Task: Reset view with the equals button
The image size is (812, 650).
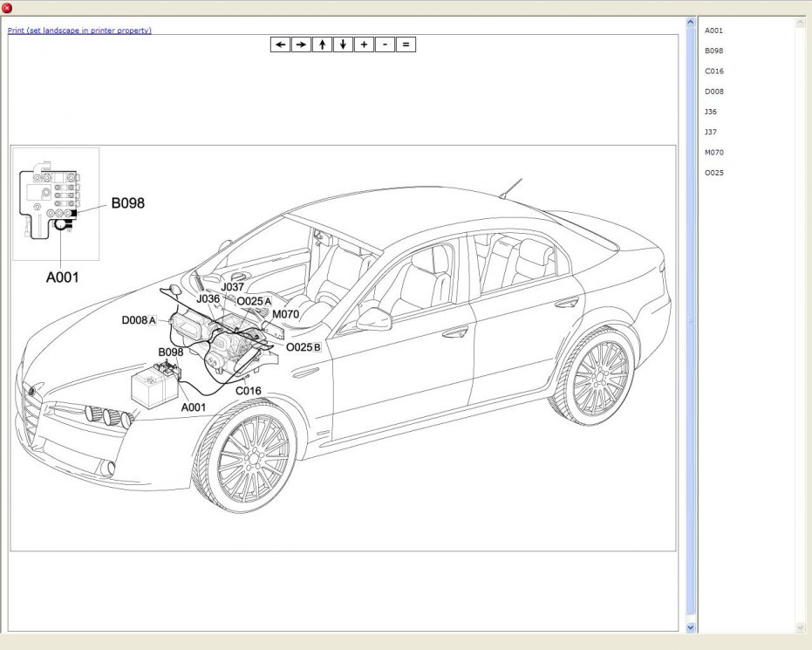Action: point(406,44)
